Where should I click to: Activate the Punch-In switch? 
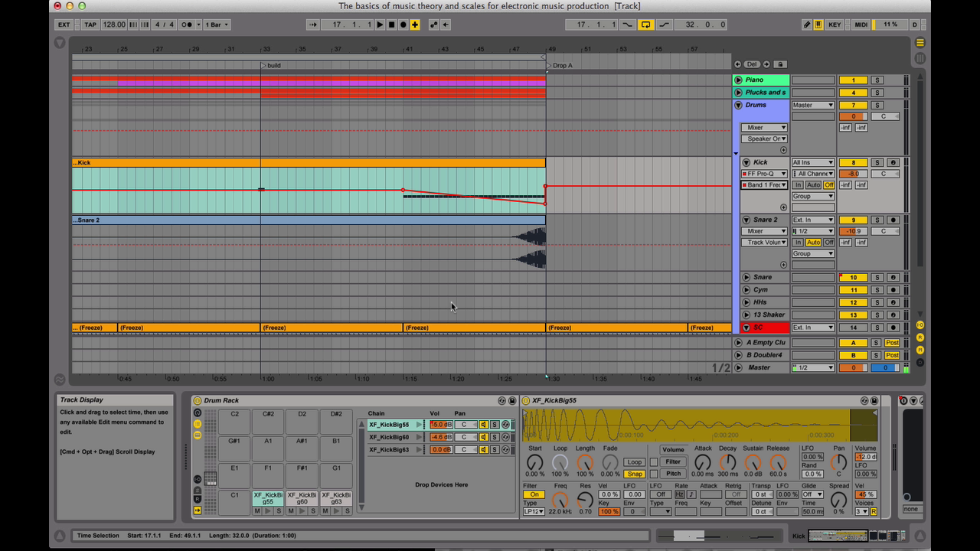pos(628,24)
